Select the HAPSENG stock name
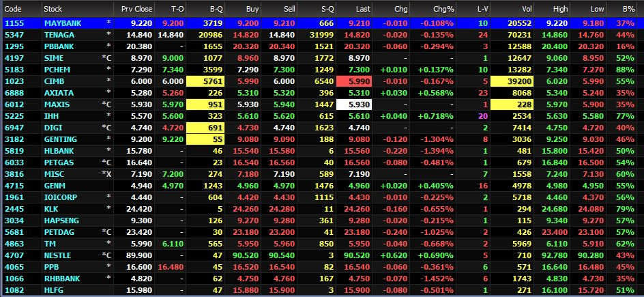Screen dimensions: 644x297 point(61,221)
